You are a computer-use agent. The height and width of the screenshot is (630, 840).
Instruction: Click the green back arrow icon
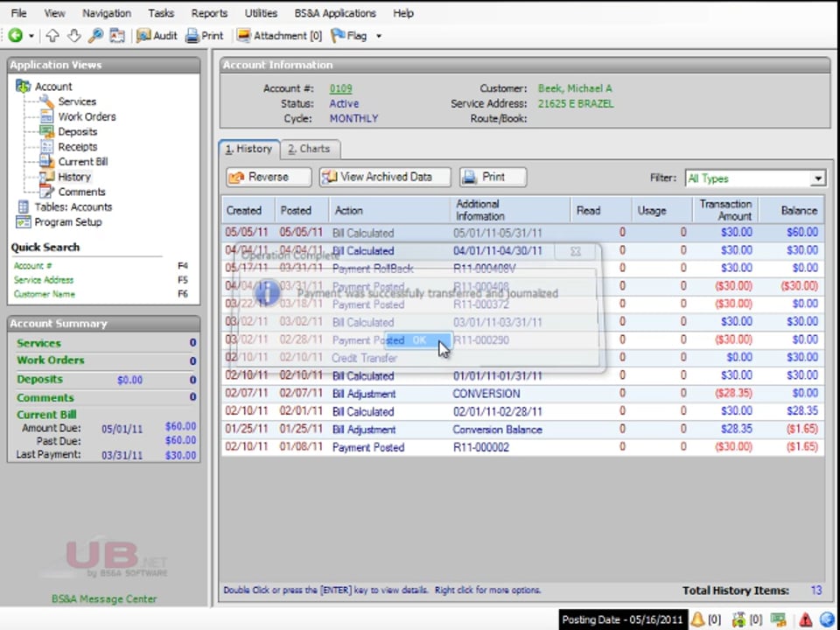pos(16,36)
